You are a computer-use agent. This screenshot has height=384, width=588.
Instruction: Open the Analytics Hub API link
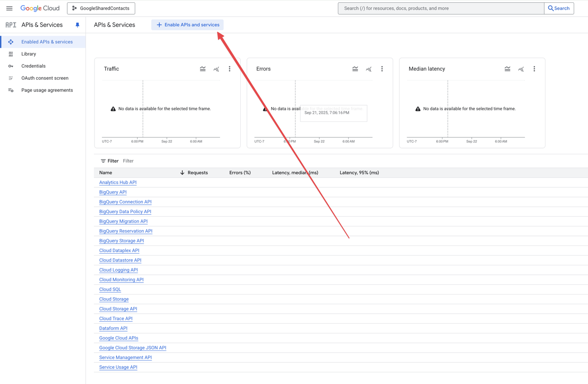118,183
